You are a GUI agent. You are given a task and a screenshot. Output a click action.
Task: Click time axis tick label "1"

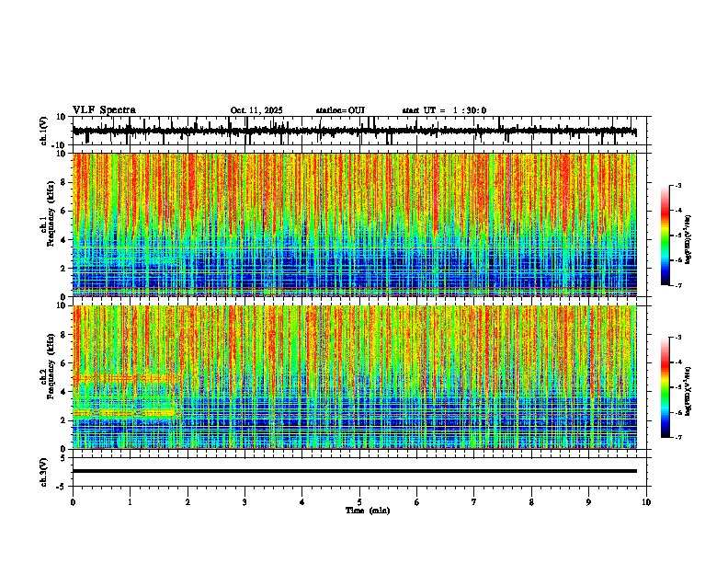tap(130, 502)
